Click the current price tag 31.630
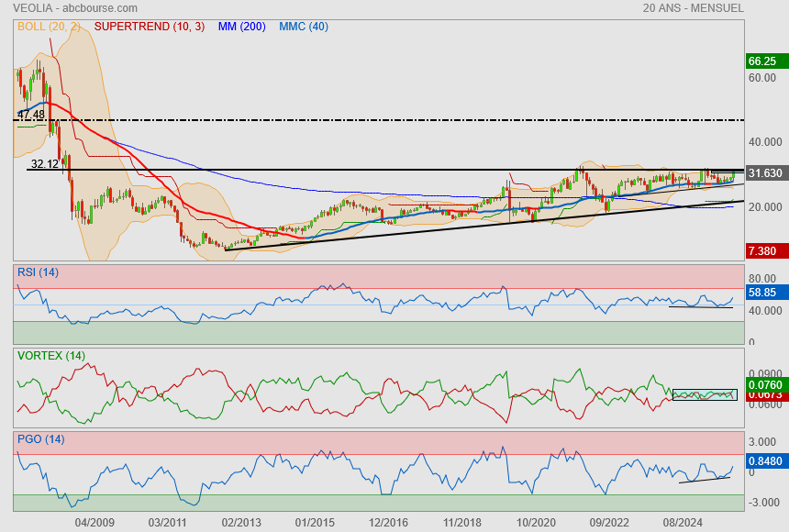The width and height of the screenshot is (789, 532). point(764,173)
